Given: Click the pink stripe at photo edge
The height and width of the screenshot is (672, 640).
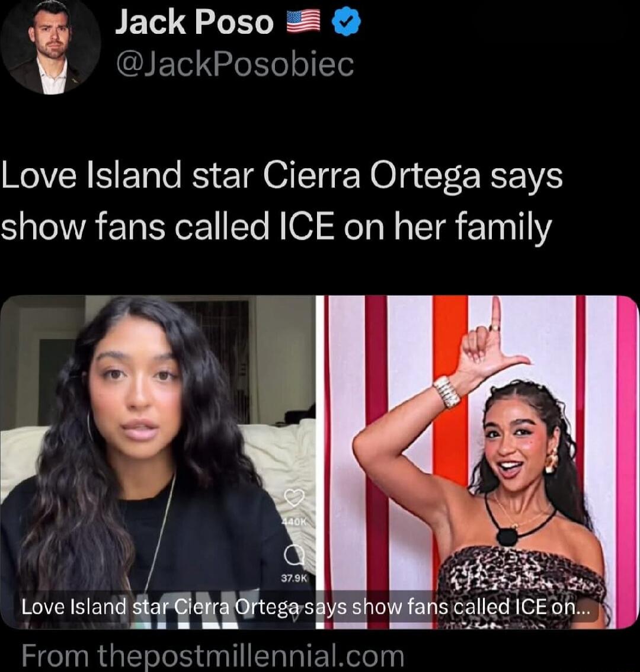Looking at the screenshot, I should point(627,462).
